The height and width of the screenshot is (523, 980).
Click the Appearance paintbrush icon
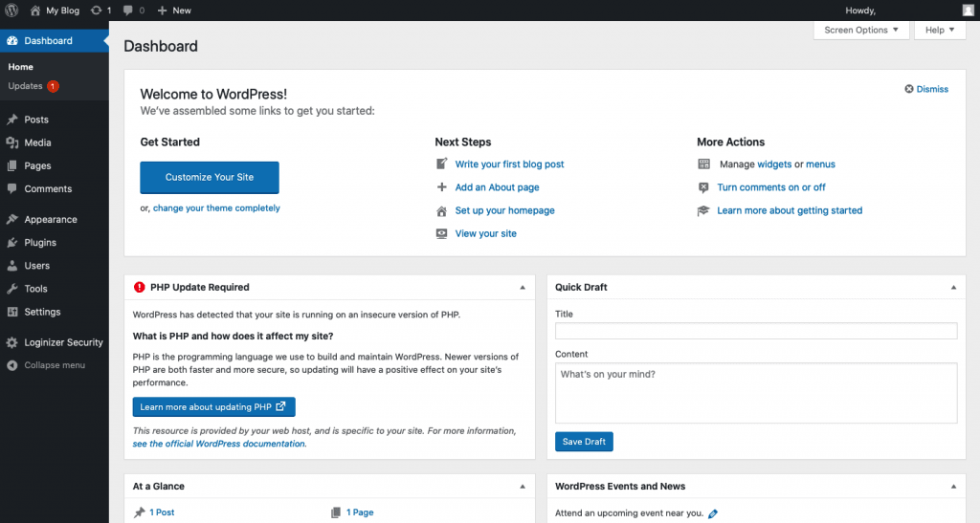[11, 219]
